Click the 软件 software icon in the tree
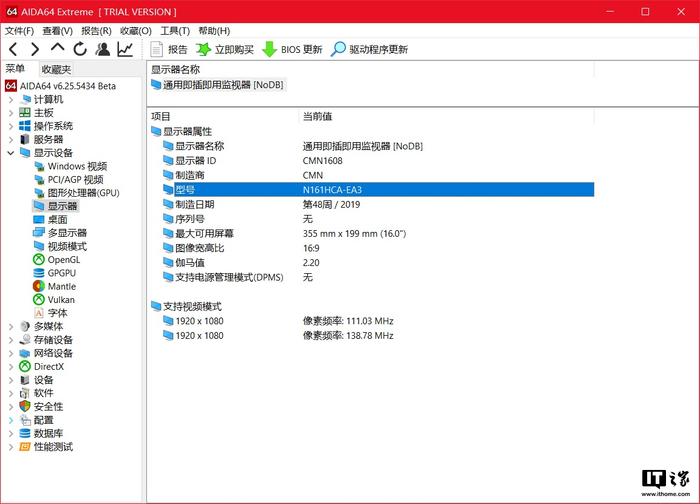Image resolution: width=700 pixels, height=504 pixels. tap(25, 393)
